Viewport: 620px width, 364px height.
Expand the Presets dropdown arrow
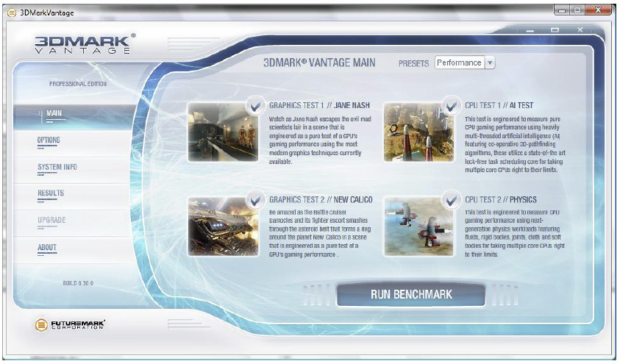[x=490, y=63]
